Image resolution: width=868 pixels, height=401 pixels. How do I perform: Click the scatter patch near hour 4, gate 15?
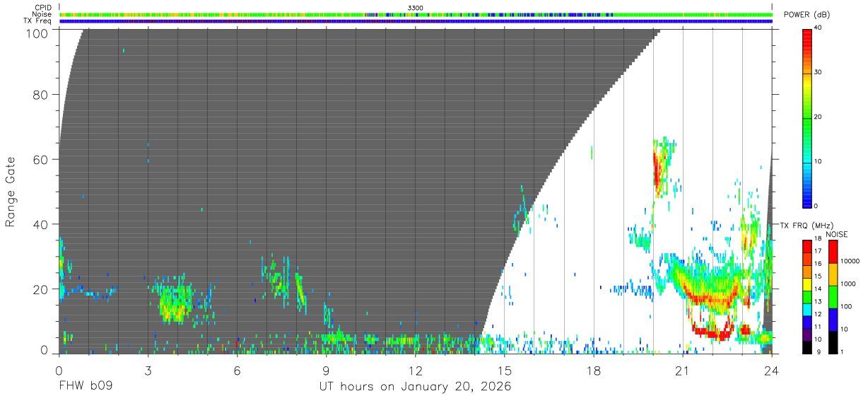pos(173,303)
